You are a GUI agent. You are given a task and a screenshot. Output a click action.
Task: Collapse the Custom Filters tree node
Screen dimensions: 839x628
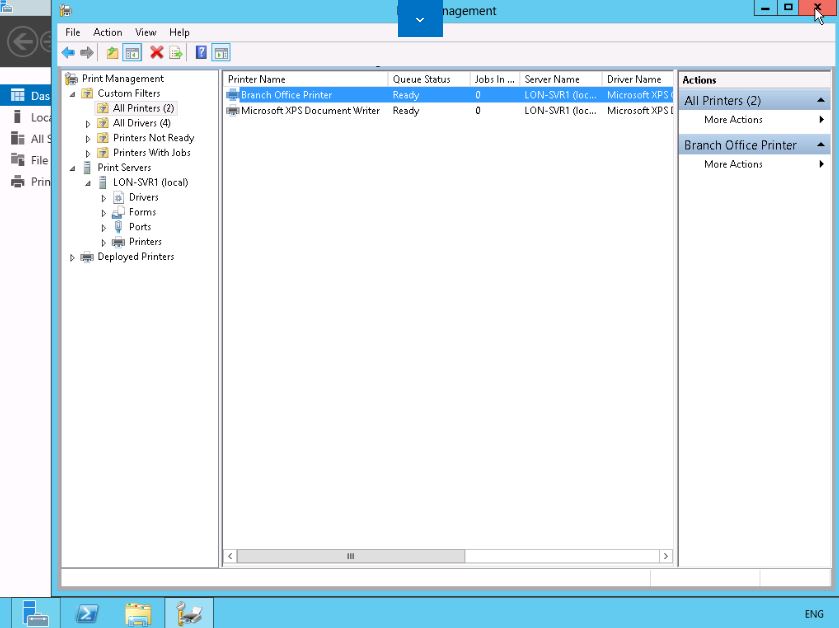coord(72,94)
